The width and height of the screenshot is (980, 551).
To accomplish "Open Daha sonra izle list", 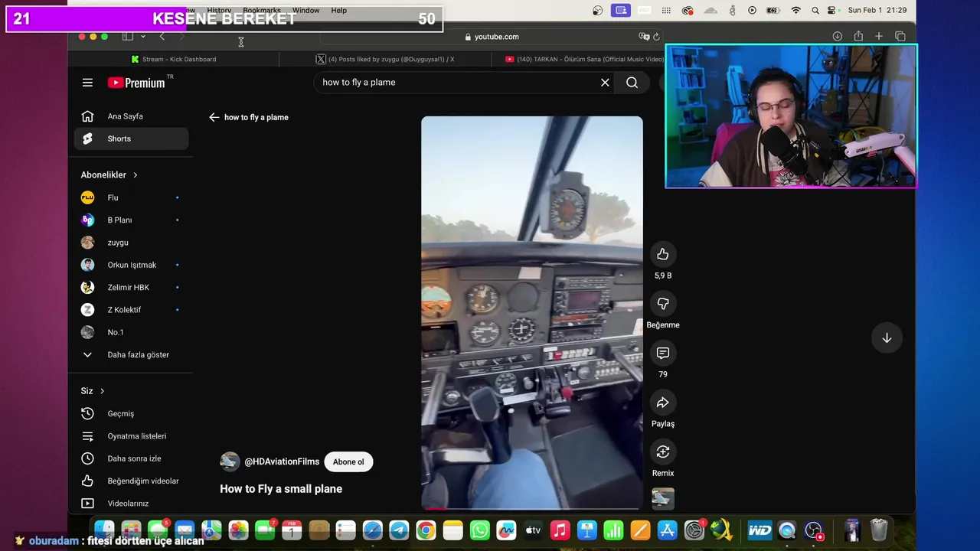I will click(x=131, y=458).
